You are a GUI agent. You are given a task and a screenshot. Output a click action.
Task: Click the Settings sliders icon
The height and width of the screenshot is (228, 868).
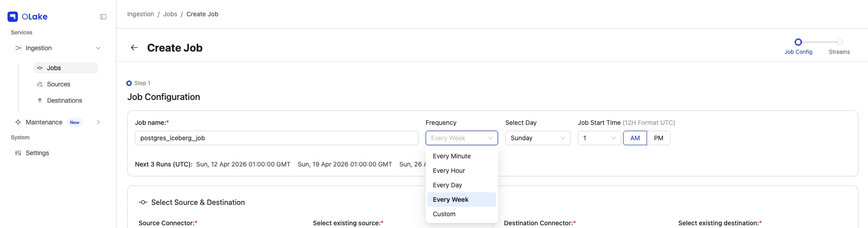(18, 153)
